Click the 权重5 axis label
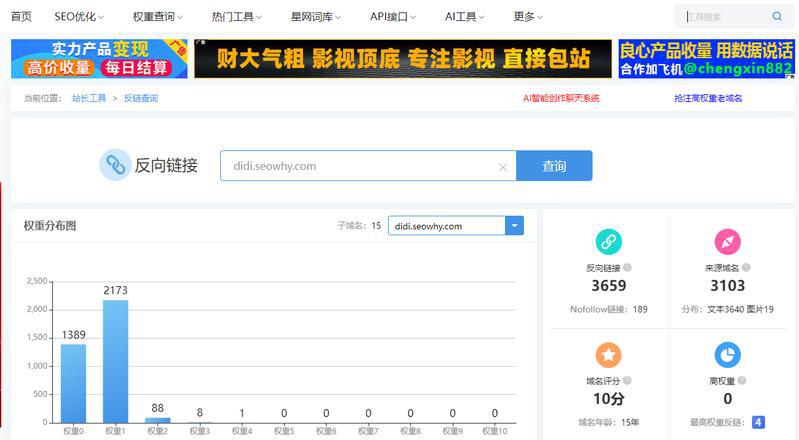The image size is (799, 440). point(284,431)
